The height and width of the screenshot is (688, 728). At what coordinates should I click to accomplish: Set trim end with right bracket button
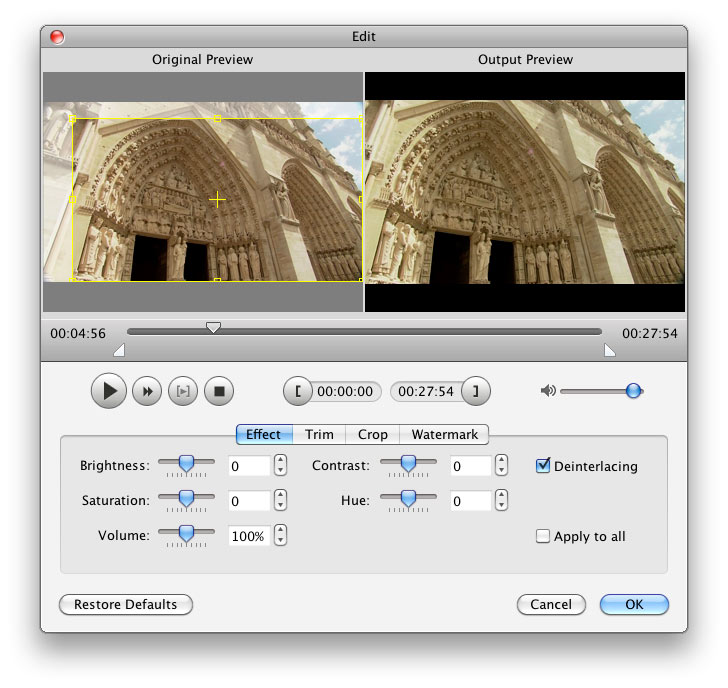[x=476, y=391]
